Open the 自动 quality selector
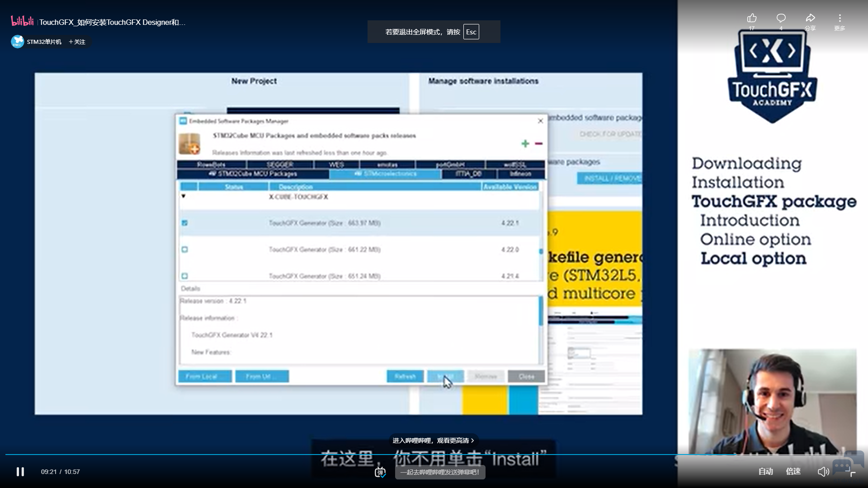 click(766, 472)
